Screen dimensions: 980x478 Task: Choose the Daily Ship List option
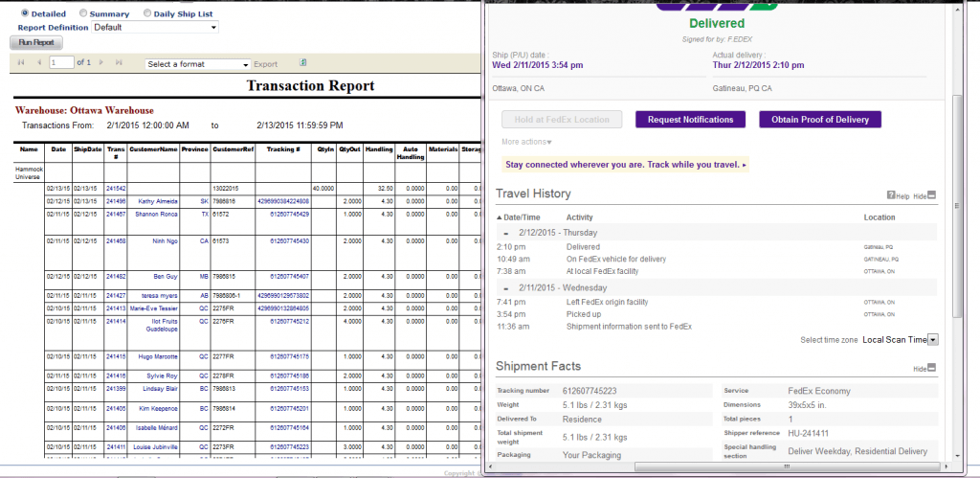pyautogui.click(x=146, y=13)
